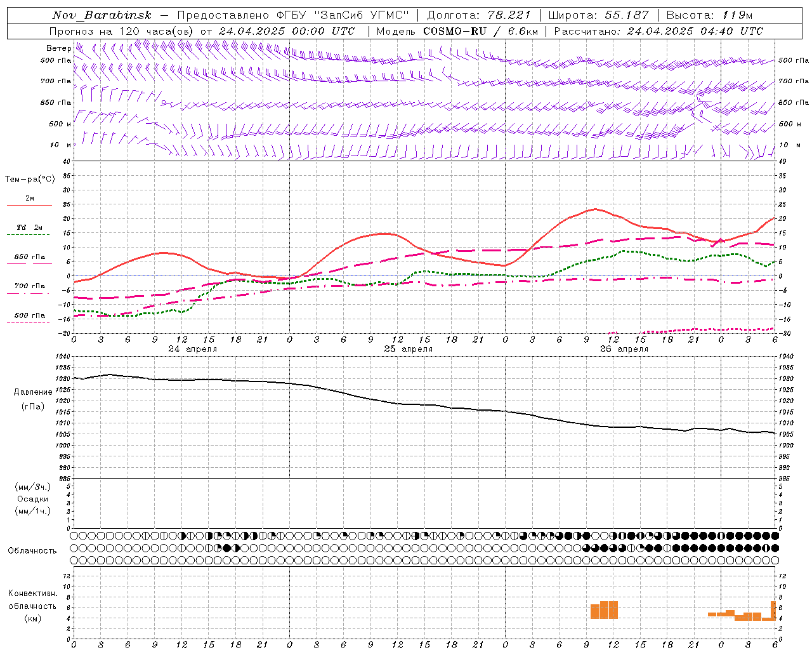This screenshot has height=650, width=812.
Task: Click the 25 апреля date label
Action: click(408, 349)
